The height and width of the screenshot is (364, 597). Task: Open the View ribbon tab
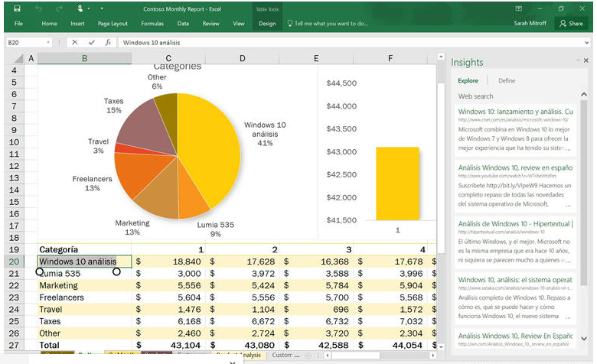point(239,24)
